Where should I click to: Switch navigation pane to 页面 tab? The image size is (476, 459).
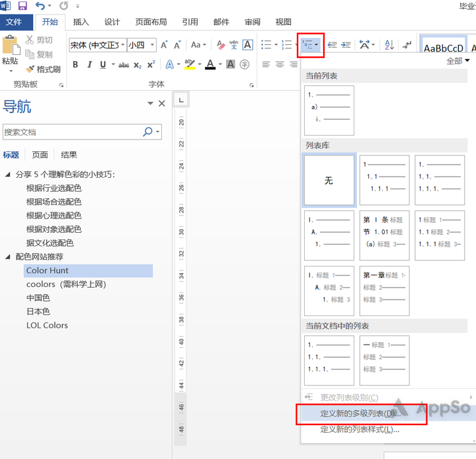(40, 155)
